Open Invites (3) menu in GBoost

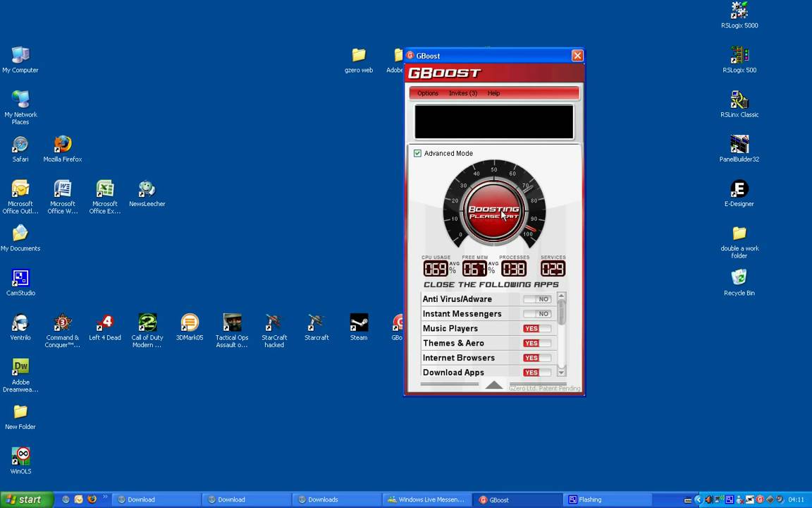(x=463, y=93)
